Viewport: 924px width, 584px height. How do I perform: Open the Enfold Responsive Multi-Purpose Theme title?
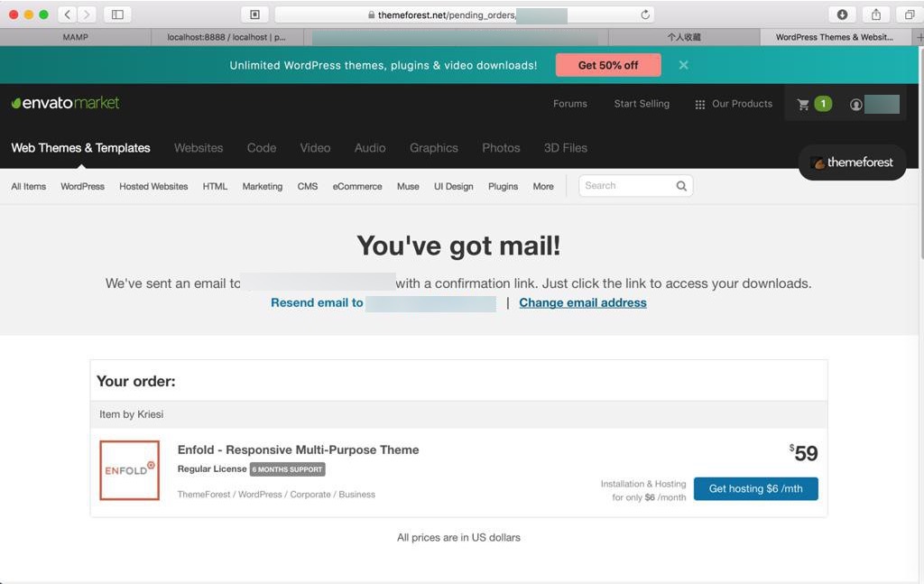click(x=298, y=450)
